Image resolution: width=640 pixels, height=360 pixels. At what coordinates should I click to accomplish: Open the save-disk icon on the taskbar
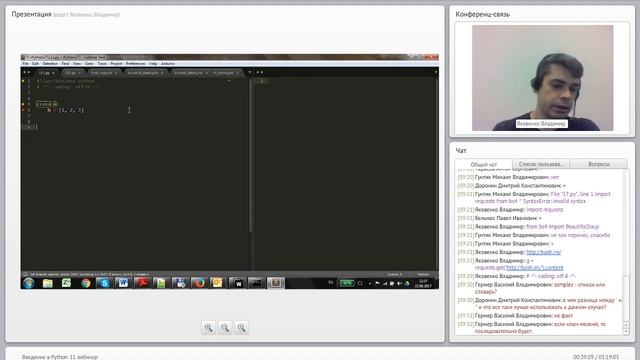pyautogui.click(x=180, y=283)
